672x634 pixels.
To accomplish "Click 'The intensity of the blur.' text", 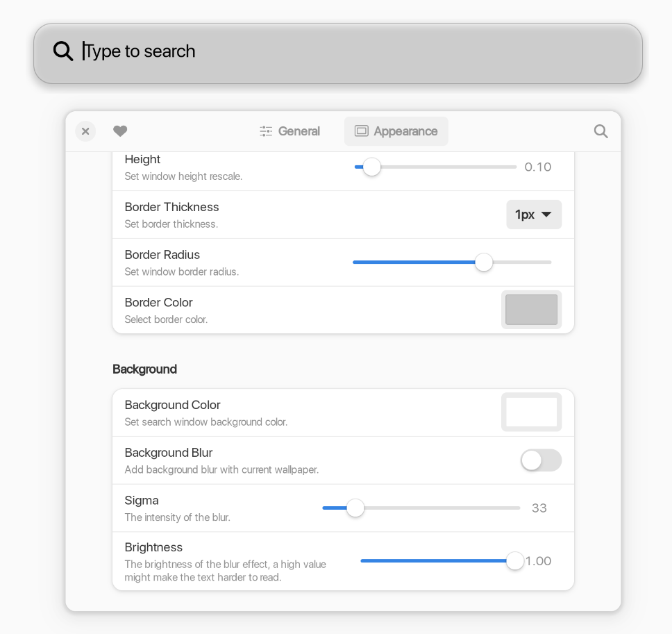I will (178, 517).
